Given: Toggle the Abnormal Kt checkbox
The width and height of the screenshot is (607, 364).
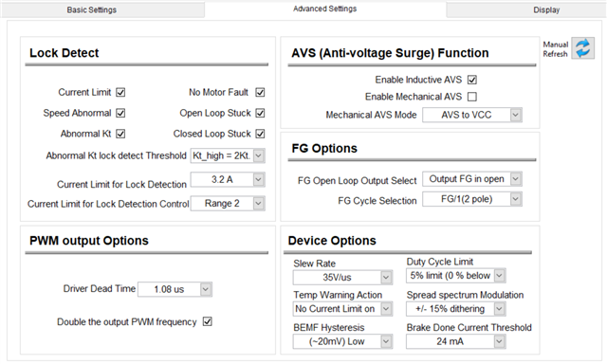Looking at the screenshot, I should click(120, 134).
